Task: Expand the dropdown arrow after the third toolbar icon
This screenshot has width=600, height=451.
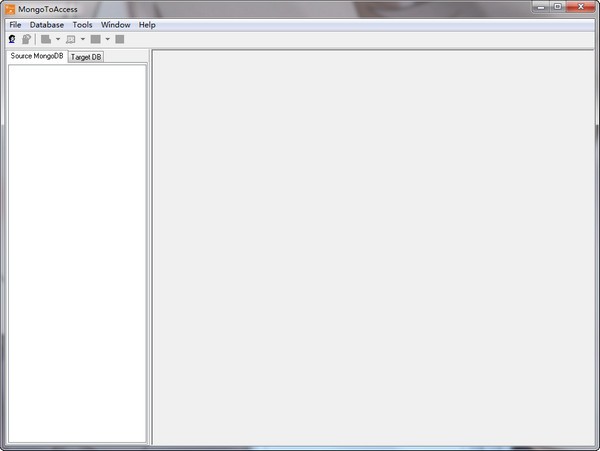Action: (x=58, y=39)
